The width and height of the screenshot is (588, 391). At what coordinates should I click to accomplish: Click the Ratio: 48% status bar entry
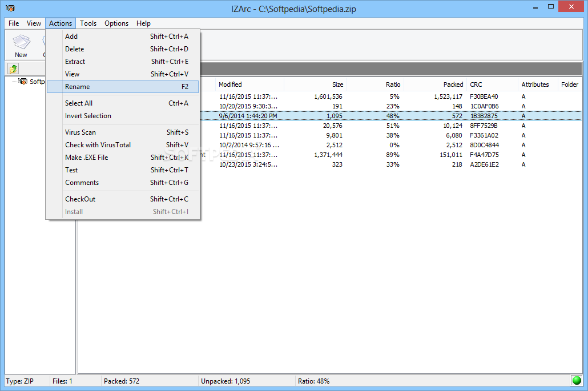click(313, 381)
